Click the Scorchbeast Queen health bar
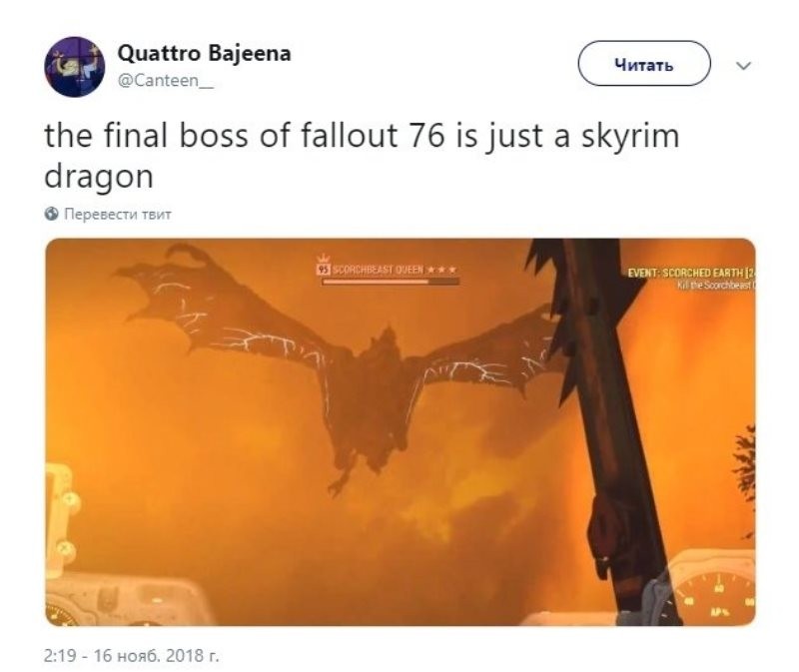 391,282
